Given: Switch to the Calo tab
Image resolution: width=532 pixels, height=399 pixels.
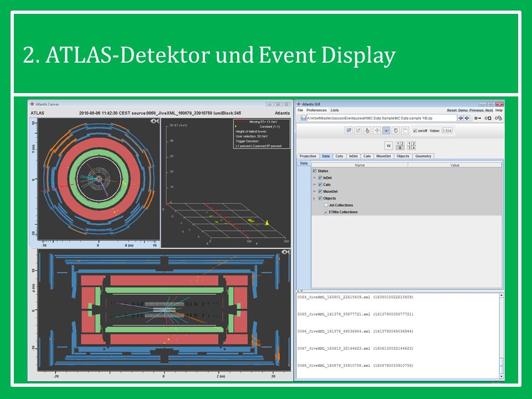Looking at the screenshot, I should tap(367, 156).
